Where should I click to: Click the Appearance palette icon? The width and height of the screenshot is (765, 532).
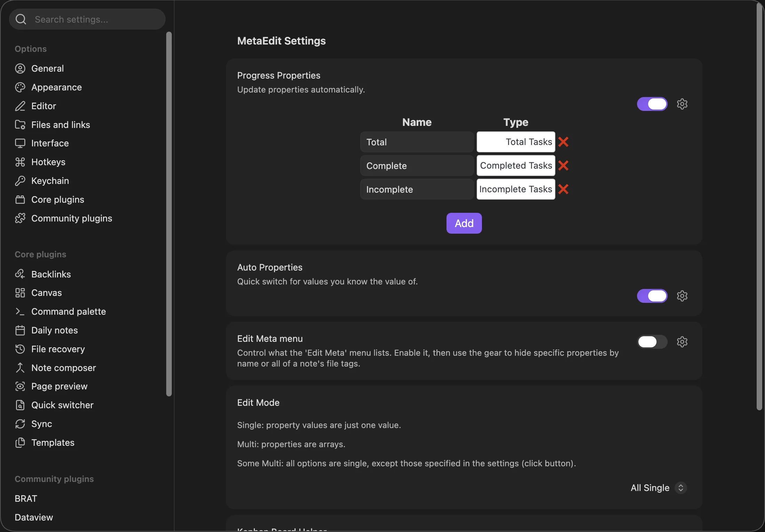[20, 87]
